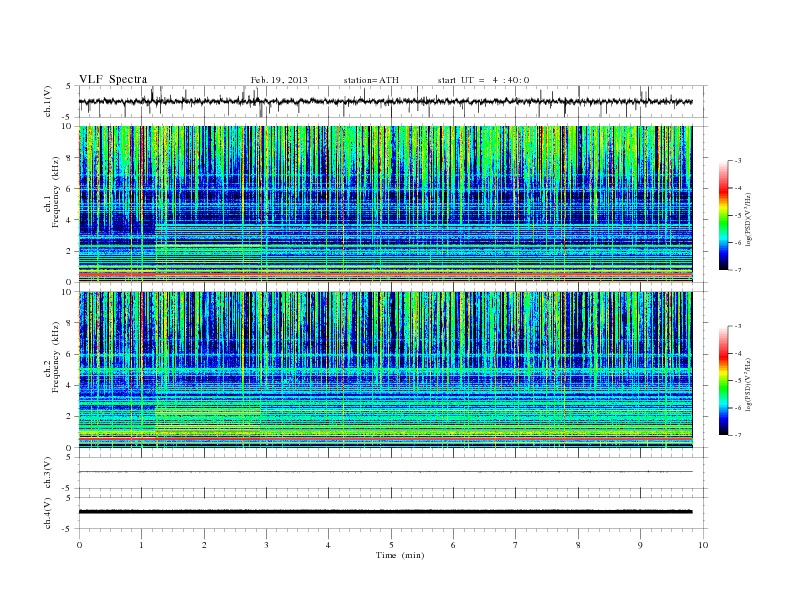Click the ch.1 colorbar "log(PSD)(V²/Hz)" label
The height and width of the screenshot is (612, 792).
(750, 219)
